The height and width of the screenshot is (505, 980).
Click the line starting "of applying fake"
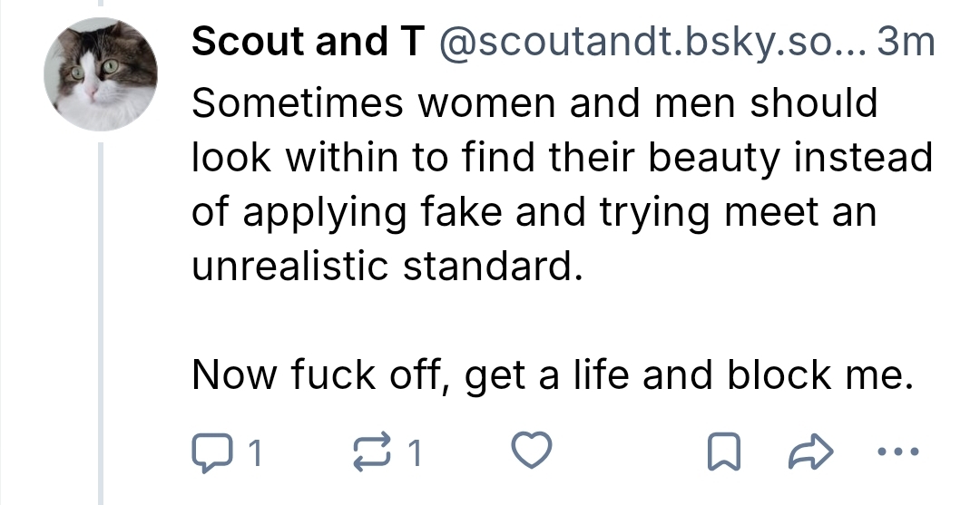click(534, 212)
